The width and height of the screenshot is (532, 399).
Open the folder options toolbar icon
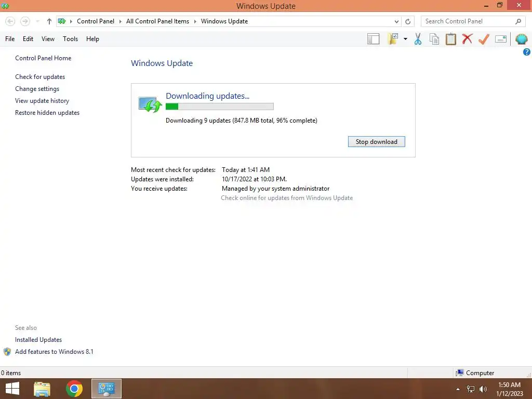point(393,39)
